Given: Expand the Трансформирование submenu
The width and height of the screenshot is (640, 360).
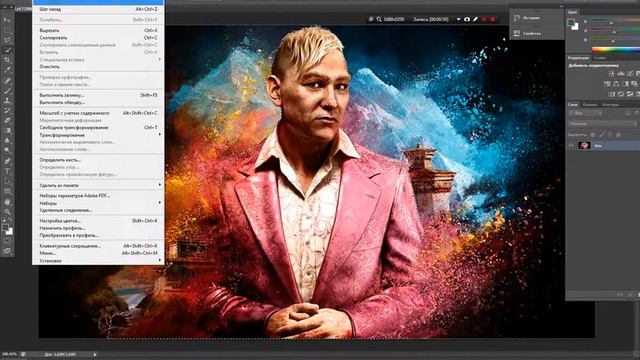Looking at the screenshot, I should click(x=98, y=135).
